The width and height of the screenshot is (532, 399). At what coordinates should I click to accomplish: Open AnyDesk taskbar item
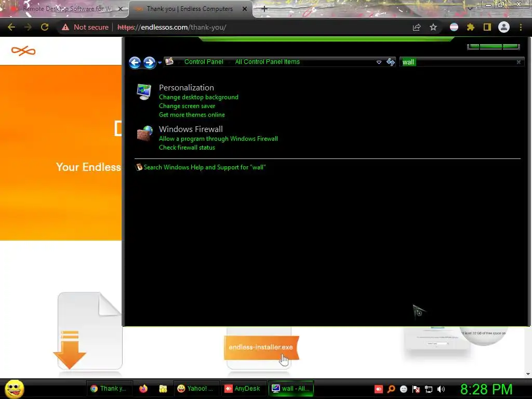coord(243,389)
